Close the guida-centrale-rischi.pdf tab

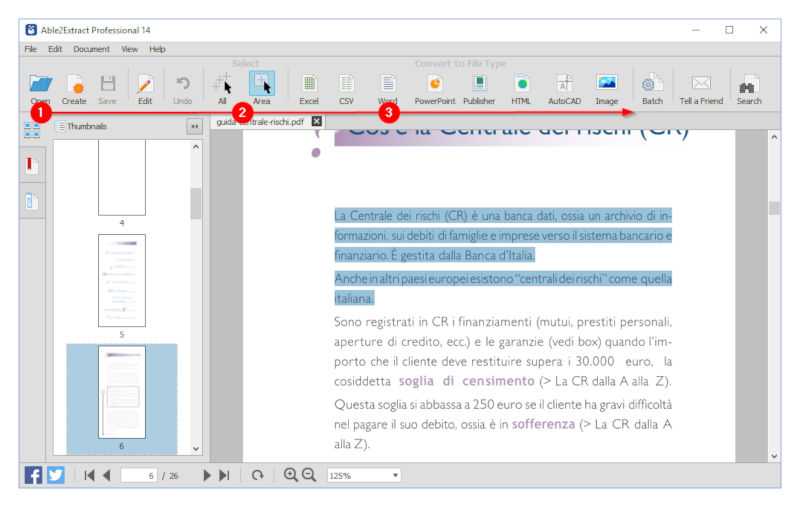[x=317, y=121]
